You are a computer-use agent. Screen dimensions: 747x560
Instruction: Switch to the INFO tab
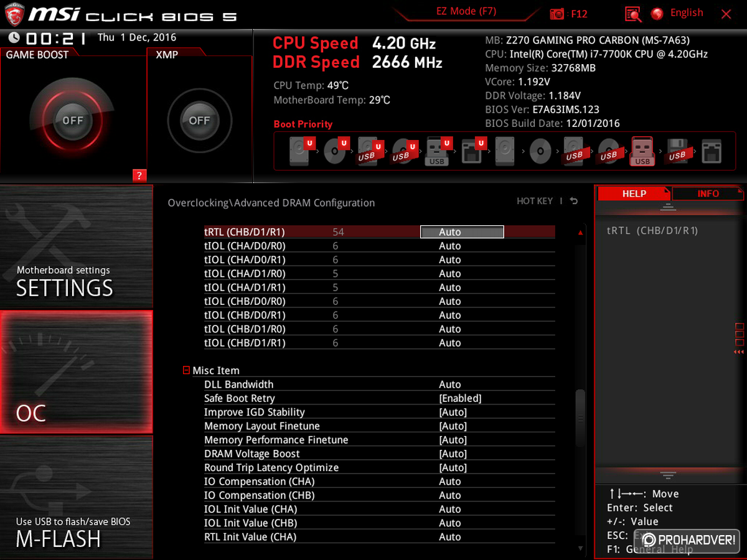[708, 194]
